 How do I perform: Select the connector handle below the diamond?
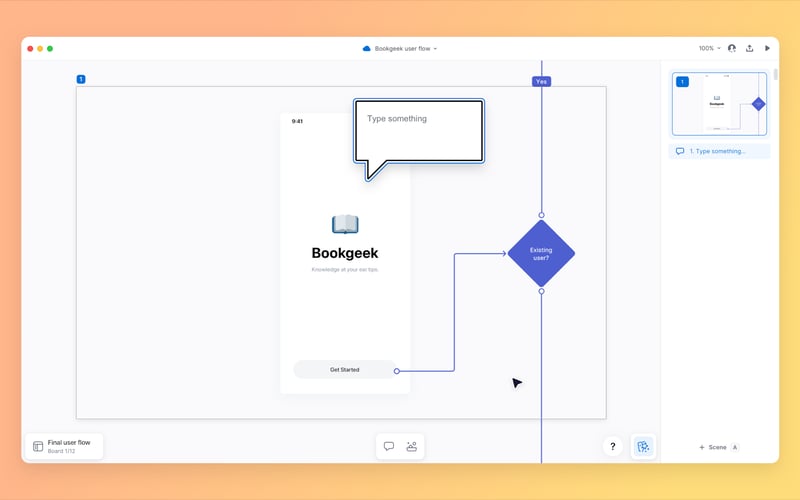click(541, 291)
